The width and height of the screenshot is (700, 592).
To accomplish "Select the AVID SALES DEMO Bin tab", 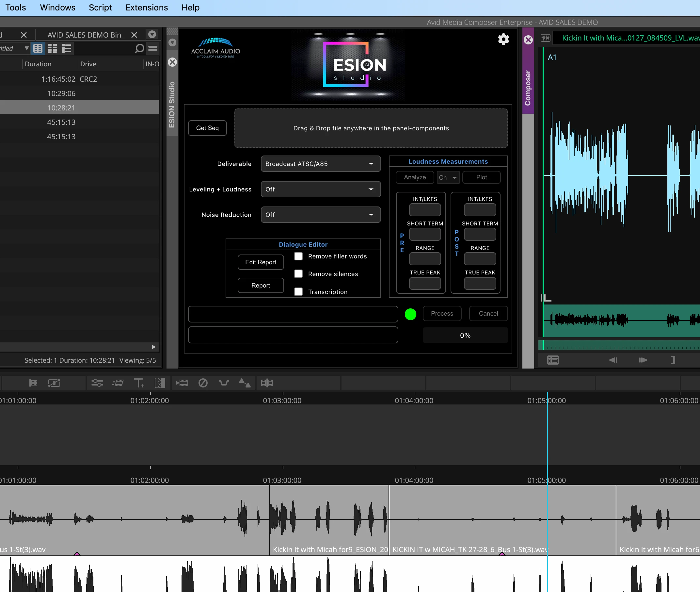I will pos(84,35).
